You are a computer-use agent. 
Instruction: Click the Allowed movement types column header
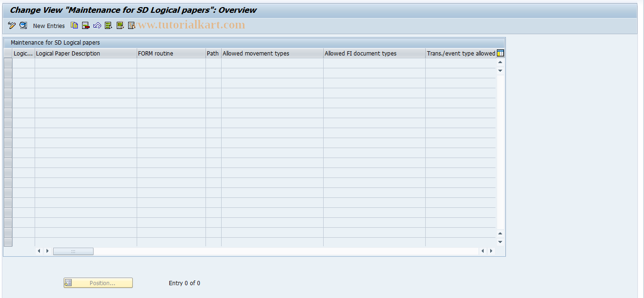272,53
